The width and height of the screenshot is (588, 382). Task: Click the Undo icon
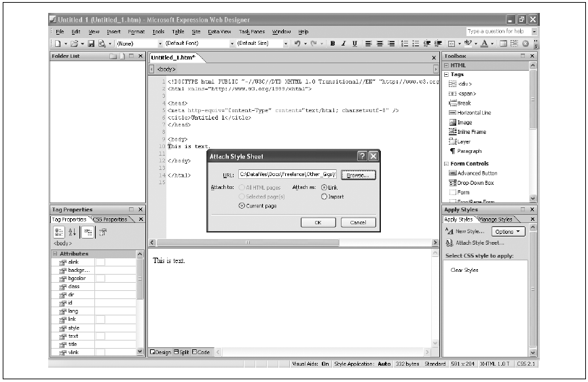pos(297,44)
